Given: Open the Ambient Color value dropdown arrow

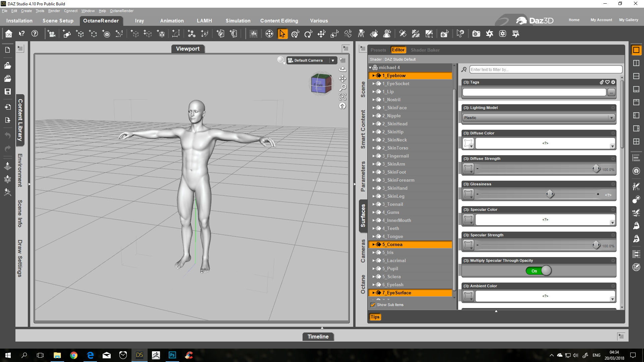Looking at the screenshot, I should 612,299.
